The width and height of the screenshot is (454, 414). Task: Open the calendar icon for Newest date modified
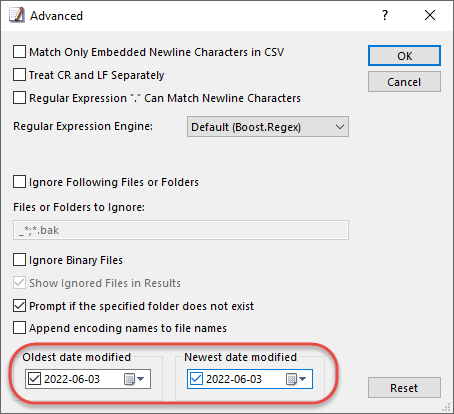click(296, 379)
